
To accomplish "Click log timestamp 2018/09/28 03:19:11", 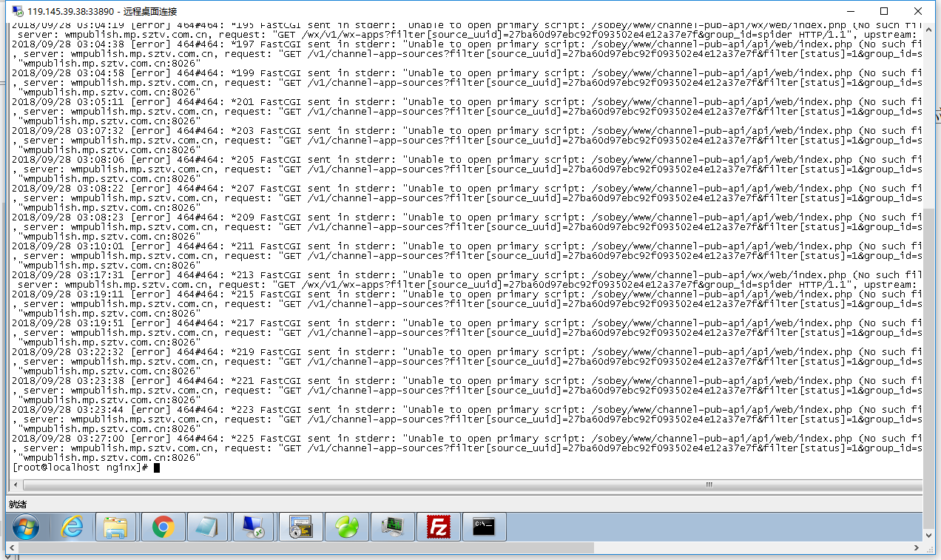I will coord(67,294).
